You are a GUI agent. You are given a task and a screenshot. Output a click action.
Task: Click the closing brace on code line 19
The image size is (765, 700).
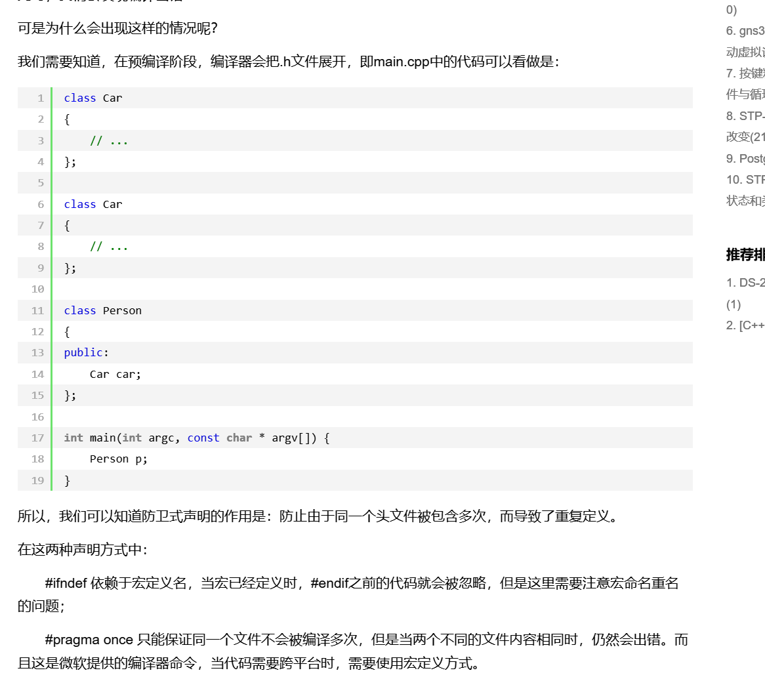tap(67, 480)
